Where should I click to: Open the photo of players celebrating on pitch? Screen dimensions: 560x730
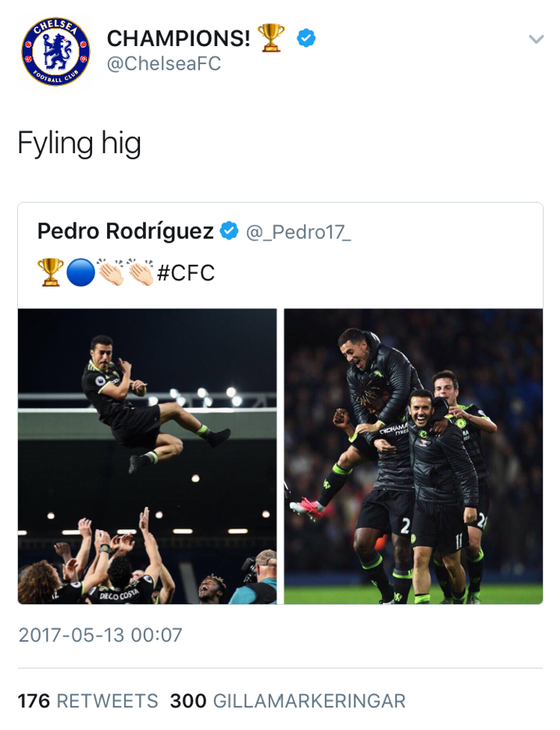pyautogui.click(x=413, y=456)
